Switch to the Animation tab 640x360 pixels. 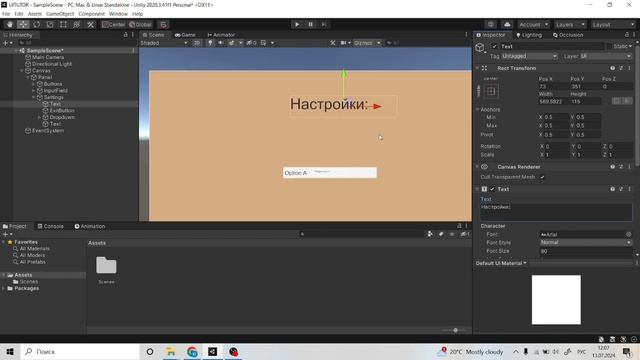click(x=90, y=226)
